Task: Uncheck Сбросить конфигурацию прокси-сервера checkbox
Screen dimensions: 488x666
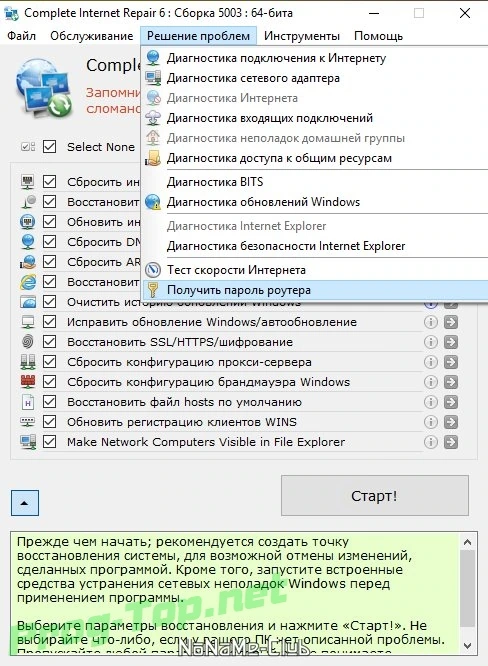Action: (x=50, y=362)
